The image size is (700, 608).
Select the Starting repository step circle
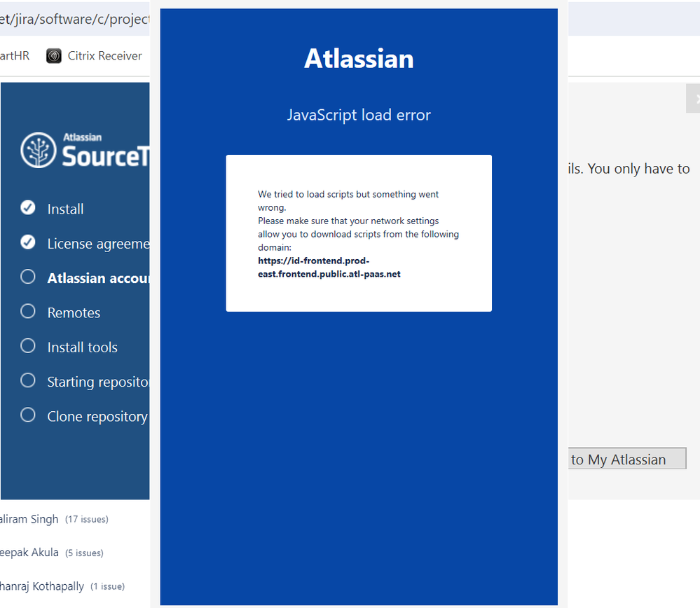[x=28, y=380]
